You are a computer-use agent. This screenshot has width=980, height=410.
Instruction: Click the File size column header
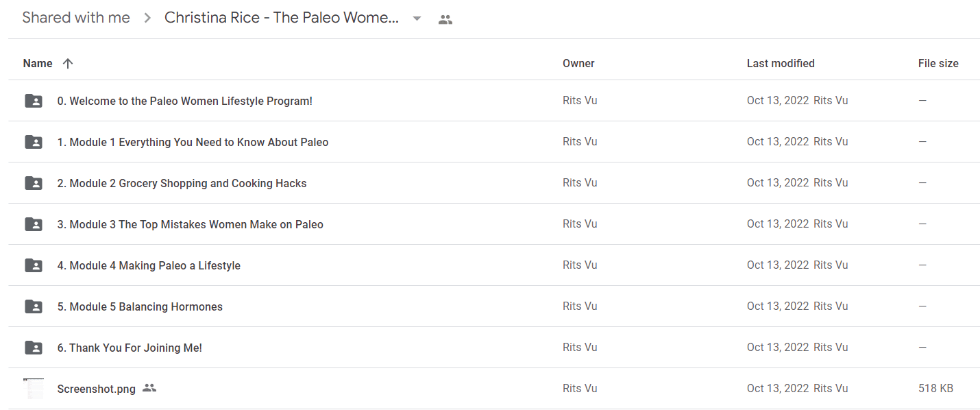coord(938,63)
